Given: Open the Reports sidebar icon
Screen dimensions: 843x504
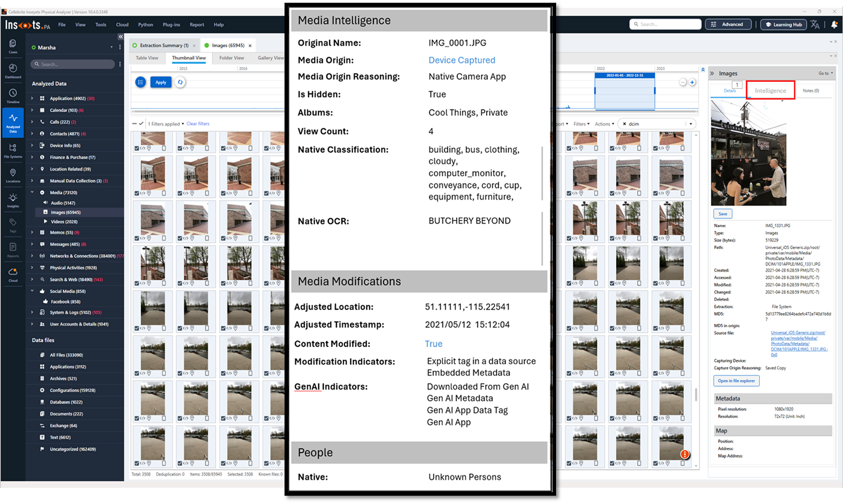Looking at the screenshot, I should pyautogui.click(x=13, y=250).
